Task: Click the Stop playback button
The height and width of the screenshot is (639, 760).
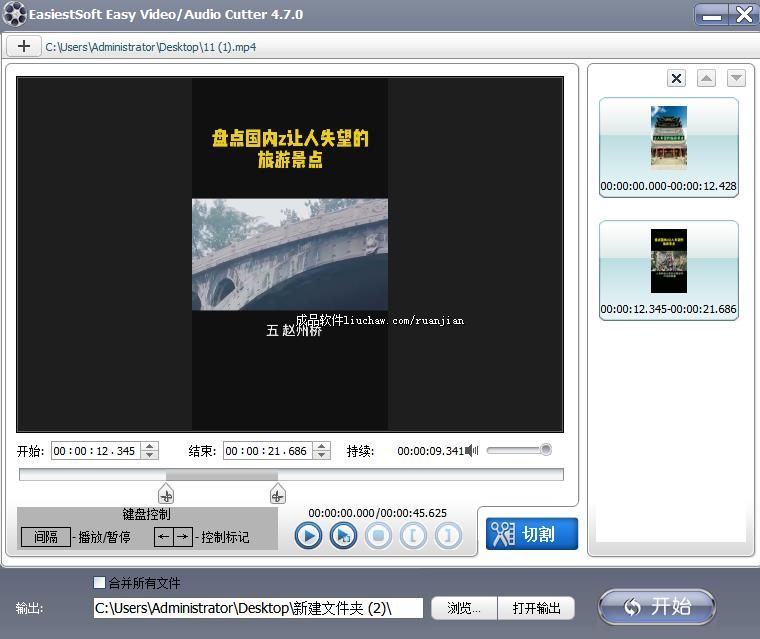Action: (378, 535)
